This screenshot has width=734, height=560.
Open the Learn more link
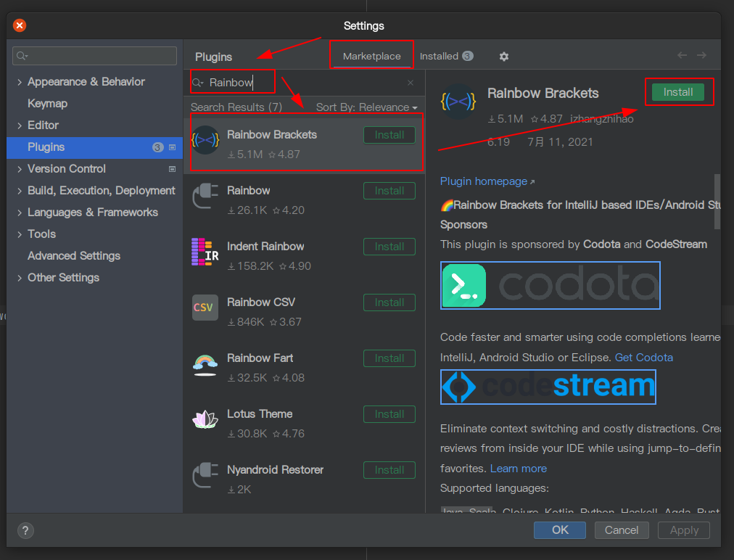518,468
